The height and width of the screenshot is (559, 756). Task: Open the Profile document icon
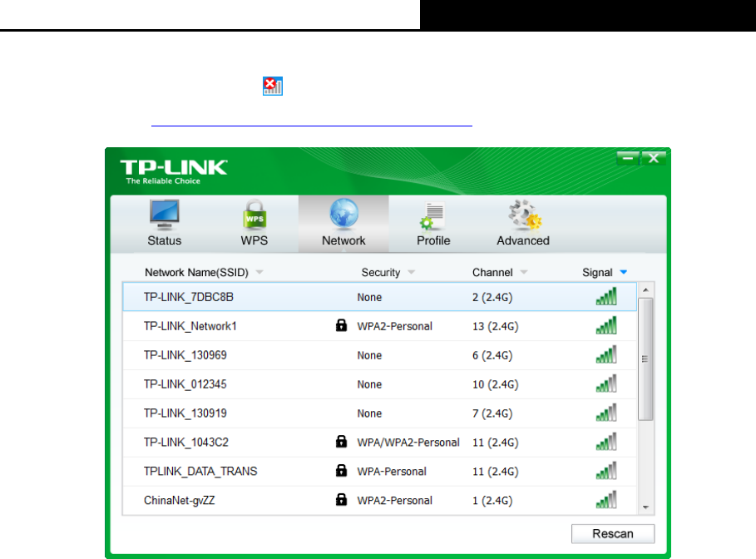[x=432, y=215]
